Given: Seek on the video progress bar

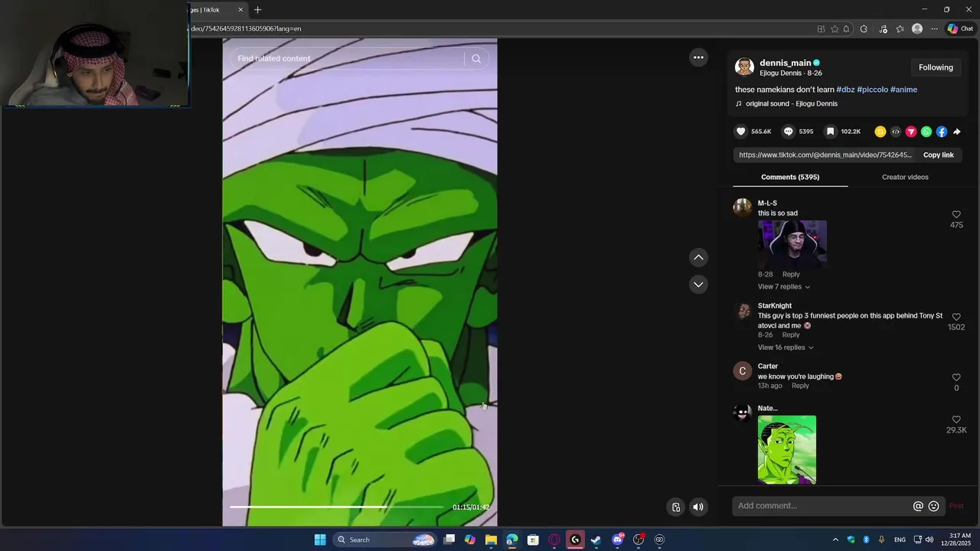Looking at the screenshot, I should coord(336,507).
